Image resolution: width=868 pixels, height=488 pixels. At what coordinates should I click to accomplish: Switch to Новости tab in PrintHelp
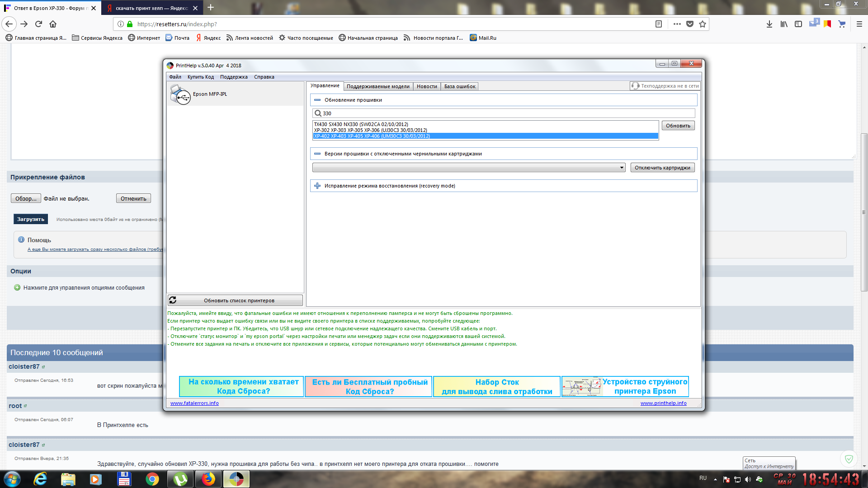coord(427,86)
